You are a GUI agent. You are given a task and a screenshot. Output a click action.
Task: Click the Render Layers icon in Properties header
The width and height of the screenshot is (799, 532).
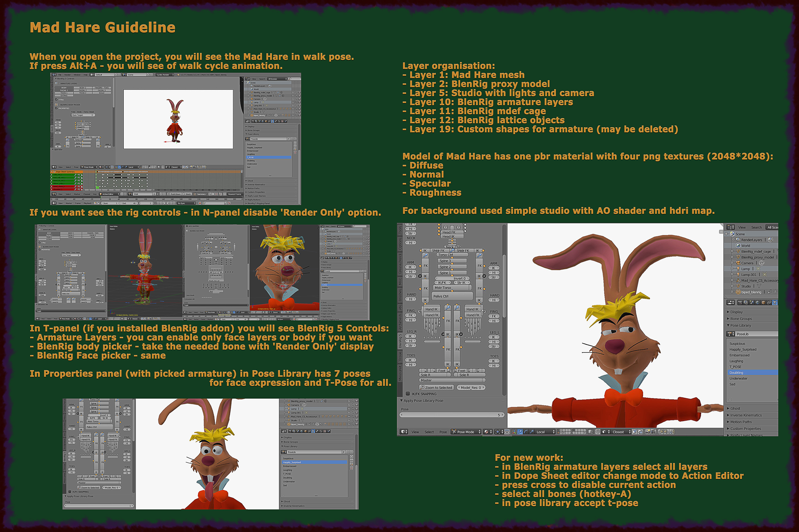click(746, 303)
